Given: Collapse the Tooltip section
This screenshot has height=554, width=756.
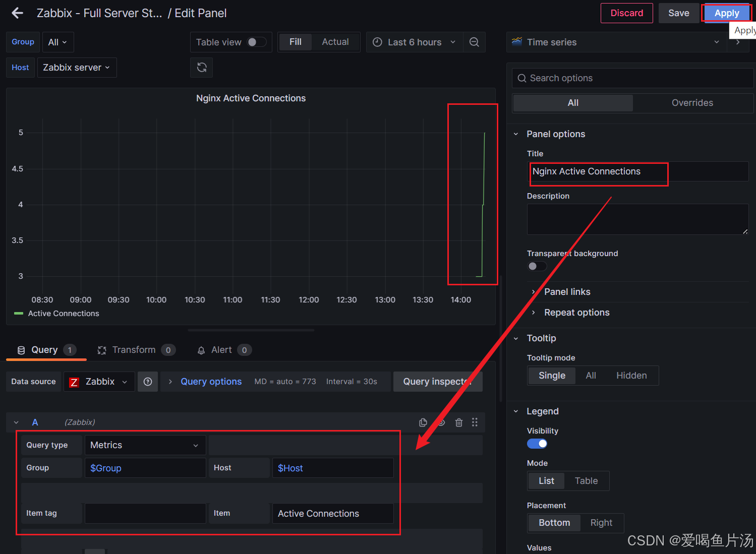Looking at the screenshot, I should 541,338.
